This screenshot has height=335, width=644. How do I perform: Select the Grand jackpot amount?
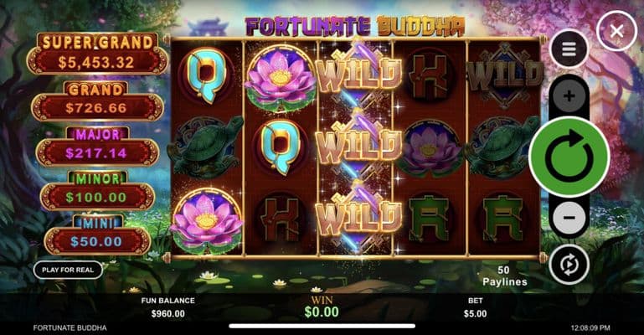96,108
